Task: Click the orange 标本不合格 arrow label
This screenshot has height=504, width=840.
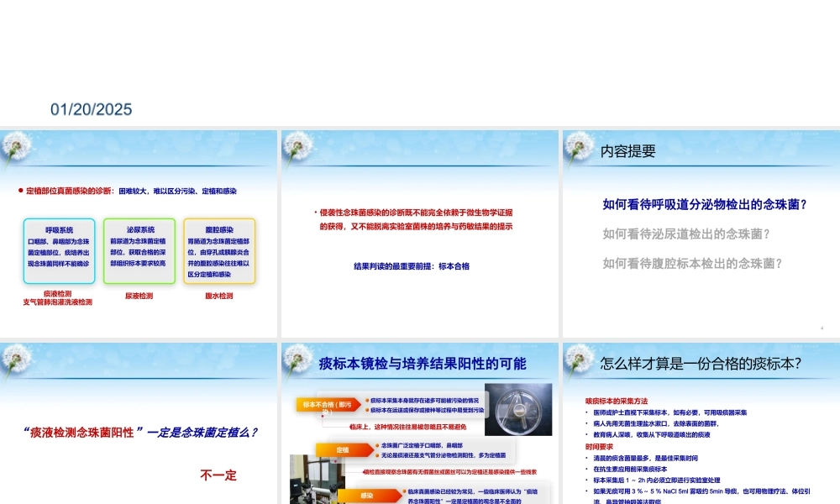Action: [x=328, y=405]
